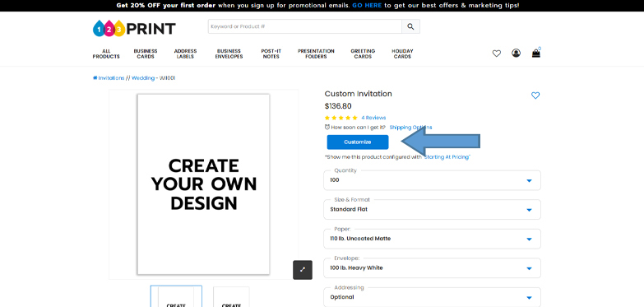644x307 pixels.
Task: Focus the Keyword or Product # search field
Action: (x=305, y=26)
